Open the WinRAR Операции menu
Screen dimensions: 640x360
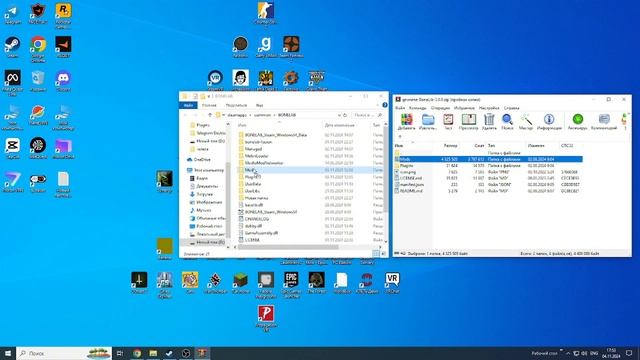440,108
